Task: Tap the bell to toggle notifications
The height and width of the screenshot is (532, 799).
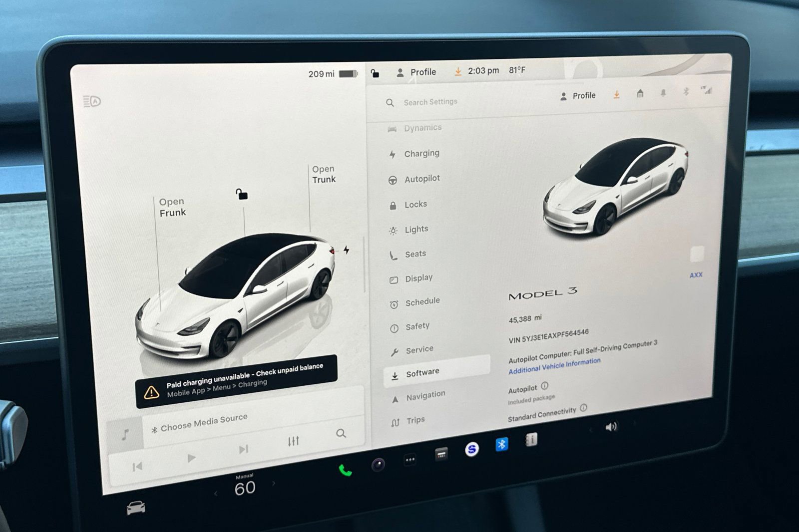Action: [663, 93]
